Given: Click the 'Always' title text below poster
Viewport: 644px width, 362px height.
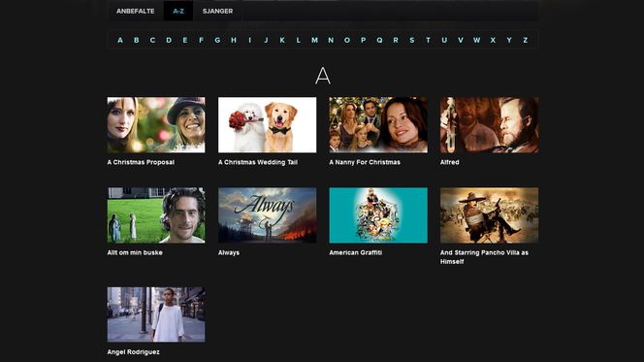Looking at the screenshot, I should click(229, 252).
